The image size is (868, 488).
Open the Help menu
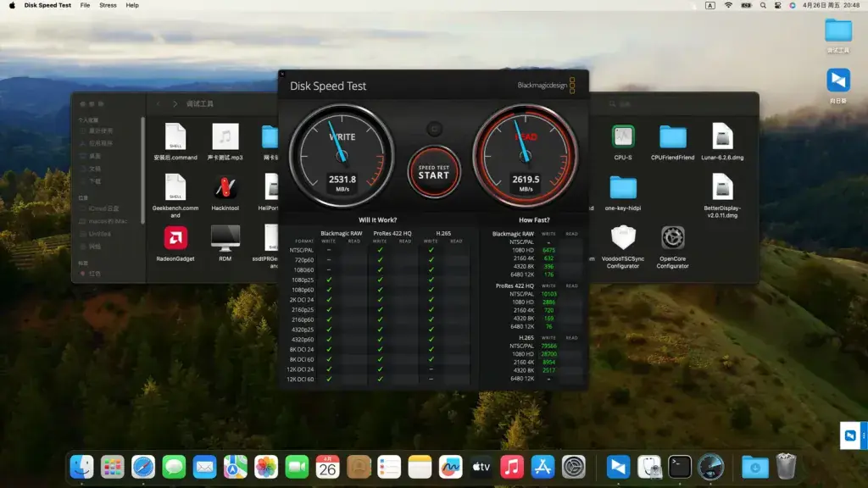pos(132,5)
